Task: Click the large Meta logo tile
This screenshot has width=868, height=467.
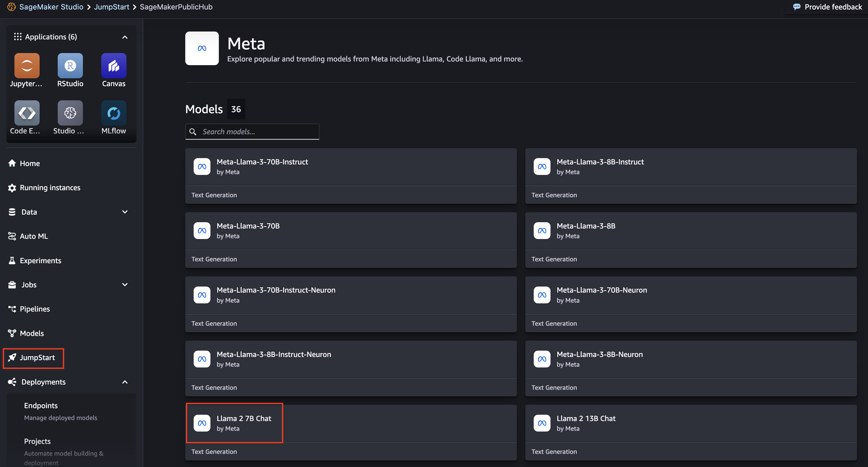Action: click(202, 48)
